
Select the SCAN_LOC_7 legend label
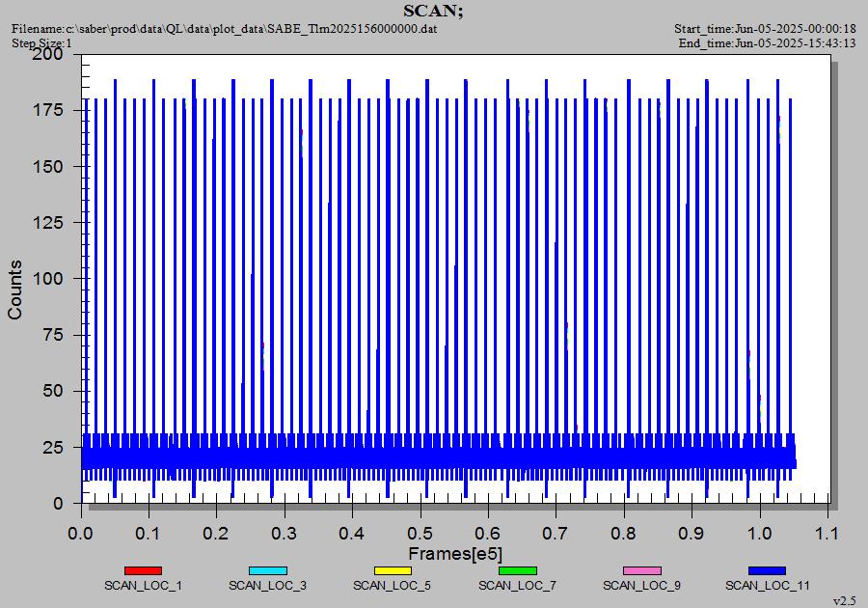(x=517, y=585)
